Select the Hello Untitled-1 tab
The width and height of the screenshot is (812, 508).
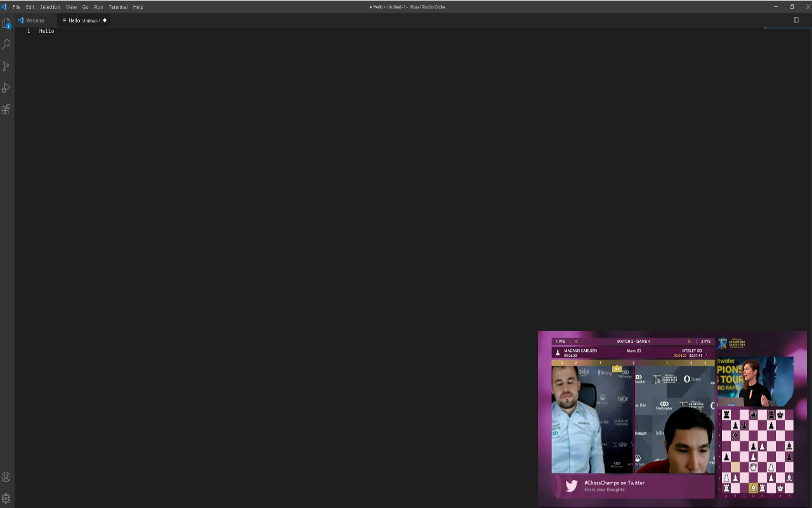(84, 20)
